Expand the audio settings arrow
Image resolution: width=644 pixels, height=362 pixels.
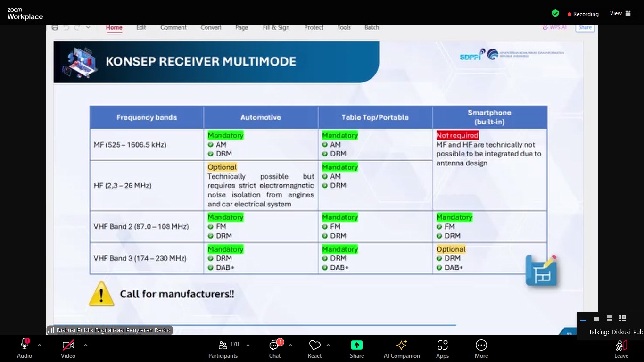40,345
